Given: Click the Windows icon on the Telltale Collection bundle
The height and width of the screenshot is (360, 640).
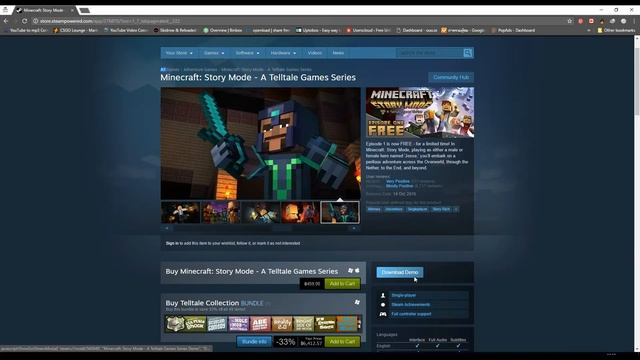Looking at the screenshot, I should tap(357, 302).
